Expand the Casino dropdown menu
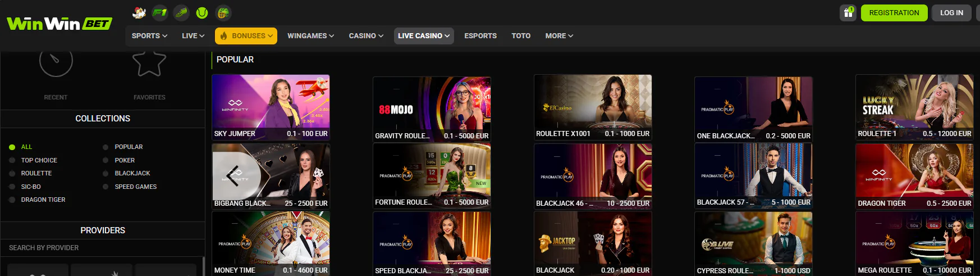The height and width of the screenshot is (276, 980). pos(366,36)
